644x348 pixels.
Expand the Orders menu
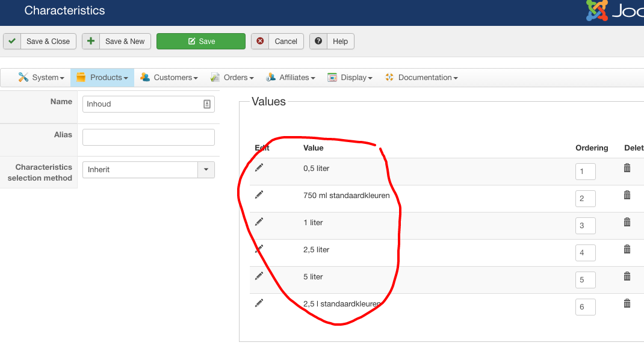(x=232, y=77)
